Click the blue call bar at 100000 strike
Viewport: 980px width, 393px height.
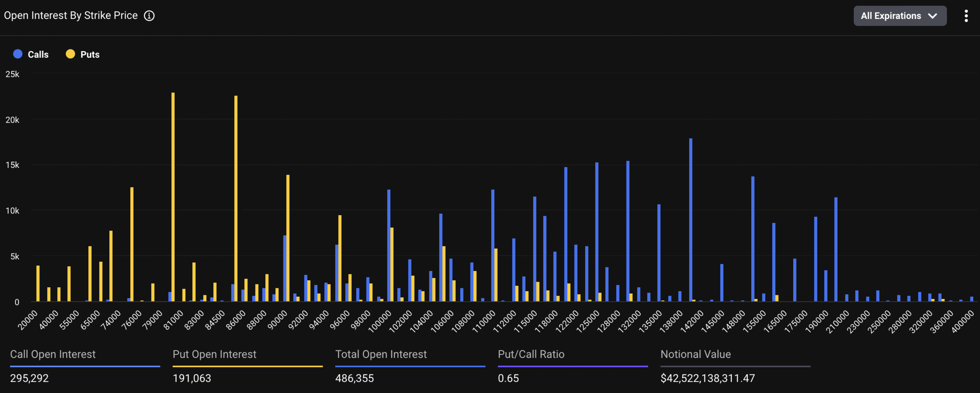pyautogui.click(x=389, y=246)
